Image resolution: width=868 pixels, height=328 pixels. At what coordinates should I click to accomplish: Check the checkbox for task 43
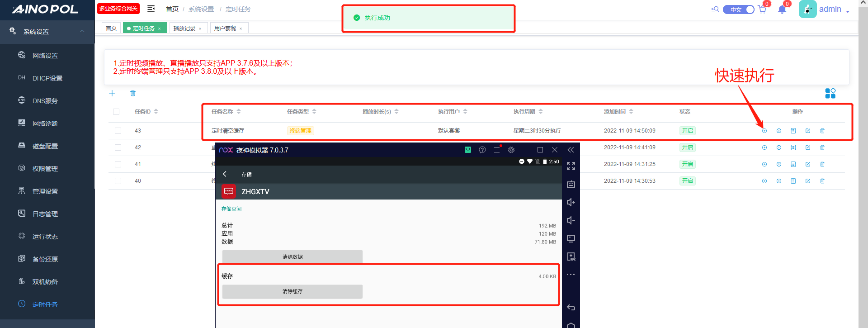[118, 131]
